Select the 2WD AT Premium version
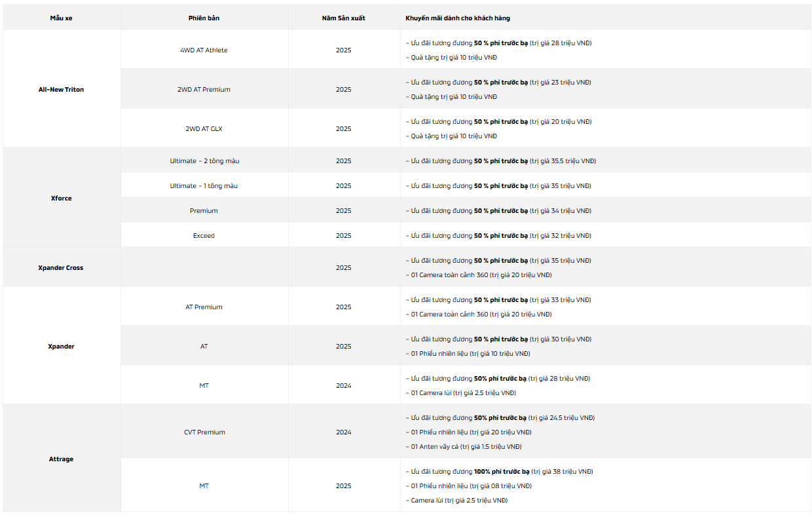Viewport: 812px width, 515px height. 204,89
